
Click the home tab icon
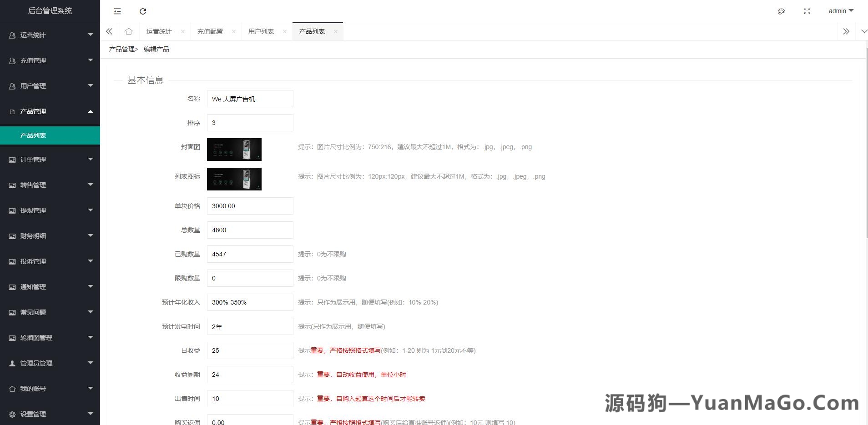[129, 31]
